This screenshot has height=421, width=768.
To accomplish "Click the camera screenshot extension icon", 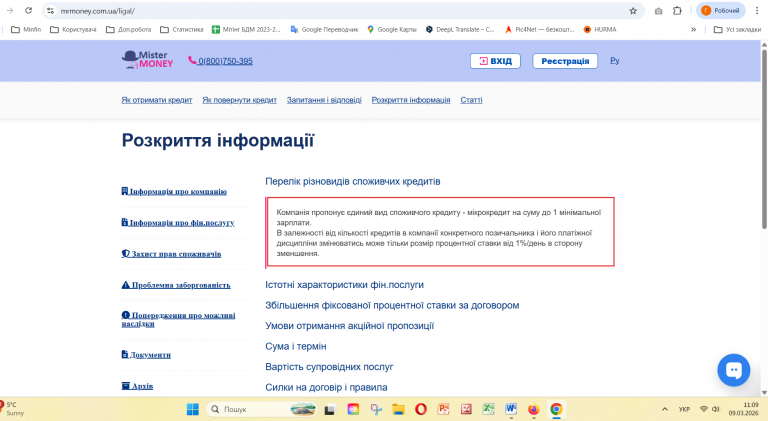I will coord(659,10).
